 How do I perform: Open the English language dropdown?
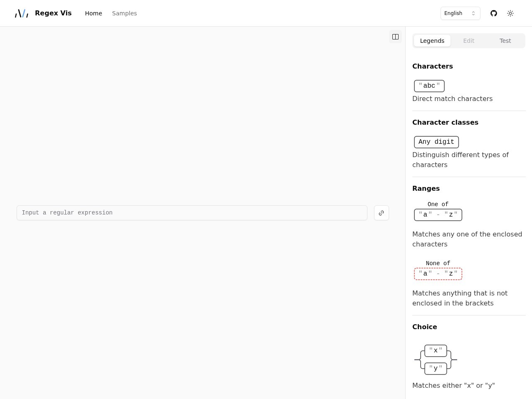click(461, 13)
